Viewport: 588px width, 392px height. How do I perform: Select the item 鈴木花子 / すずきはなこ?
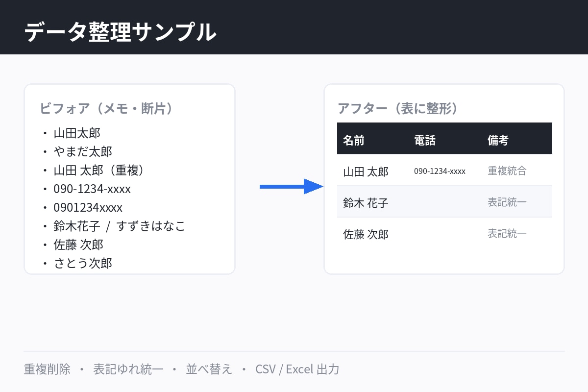tap(120, 226)
